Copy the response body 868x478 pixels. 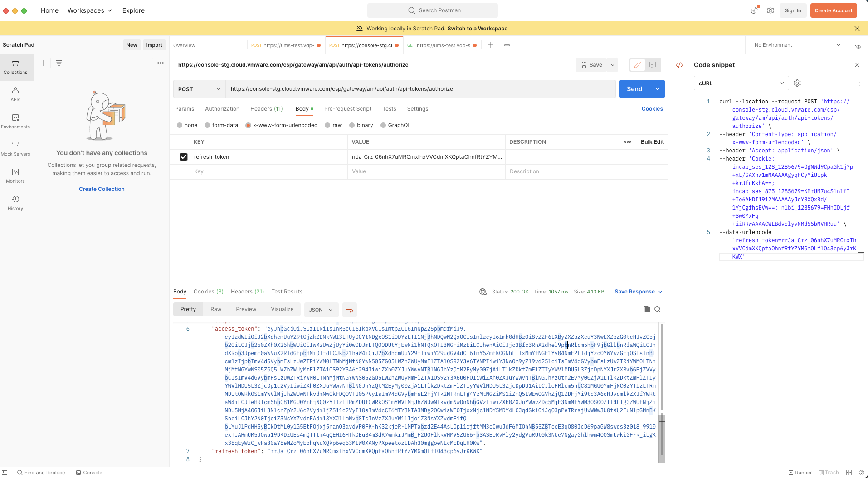point(647,309)
